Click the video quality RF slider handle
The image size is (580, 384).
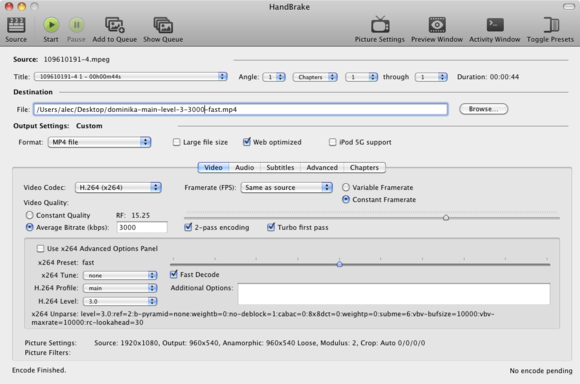(446, 218)
